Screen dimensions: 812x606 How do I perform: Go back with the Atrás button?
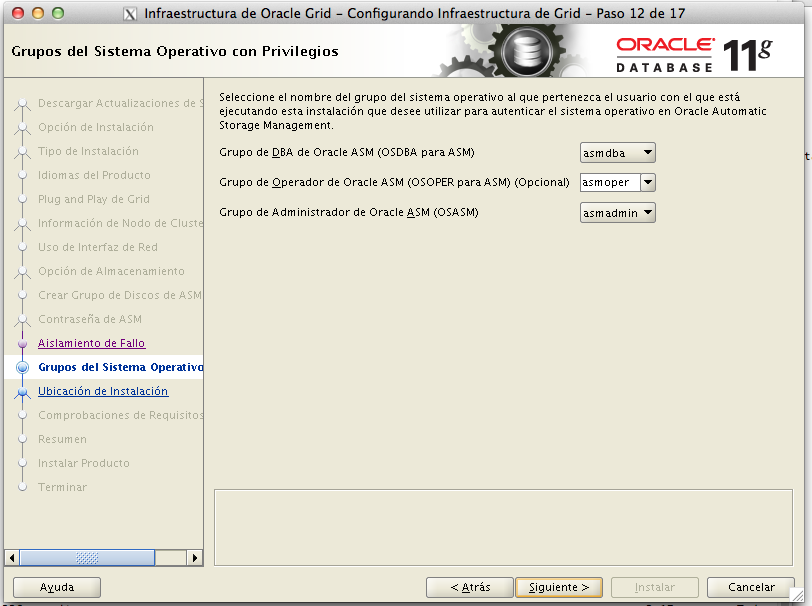pos(469,587)
